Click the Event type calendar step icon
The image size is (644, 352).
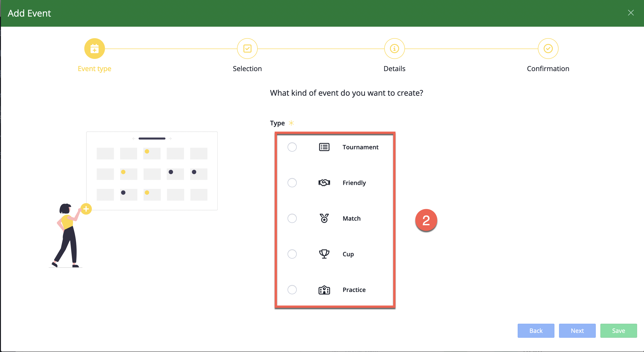point(94,49)
